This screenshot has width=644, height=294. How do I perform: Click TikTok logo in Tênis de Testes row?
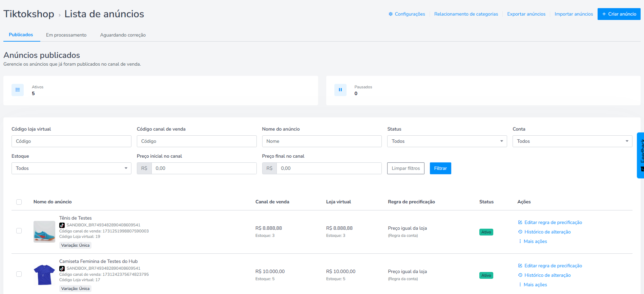[62, 225]
